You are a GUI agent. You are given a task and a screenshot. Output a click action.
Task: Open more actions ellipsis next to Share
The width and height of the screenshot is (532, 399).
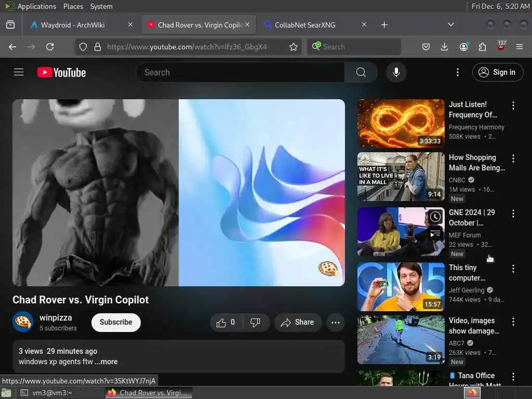(x=335, y=322)
